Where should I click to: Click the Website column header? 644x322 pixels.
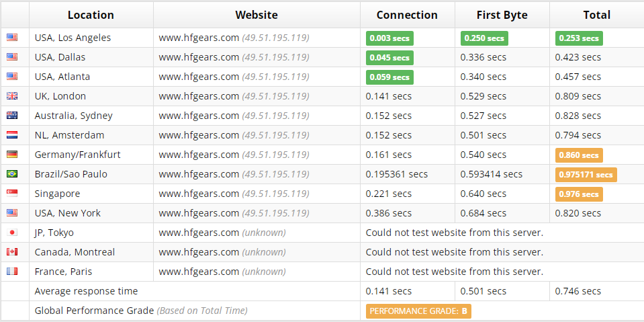[x=257, y=15]
